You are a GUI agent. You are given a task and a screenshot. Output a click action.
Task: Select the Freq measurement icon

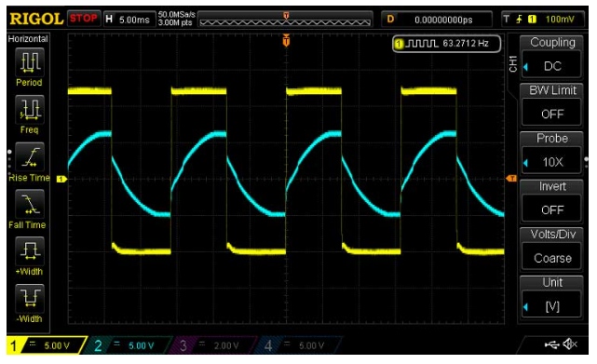(30, 110)
